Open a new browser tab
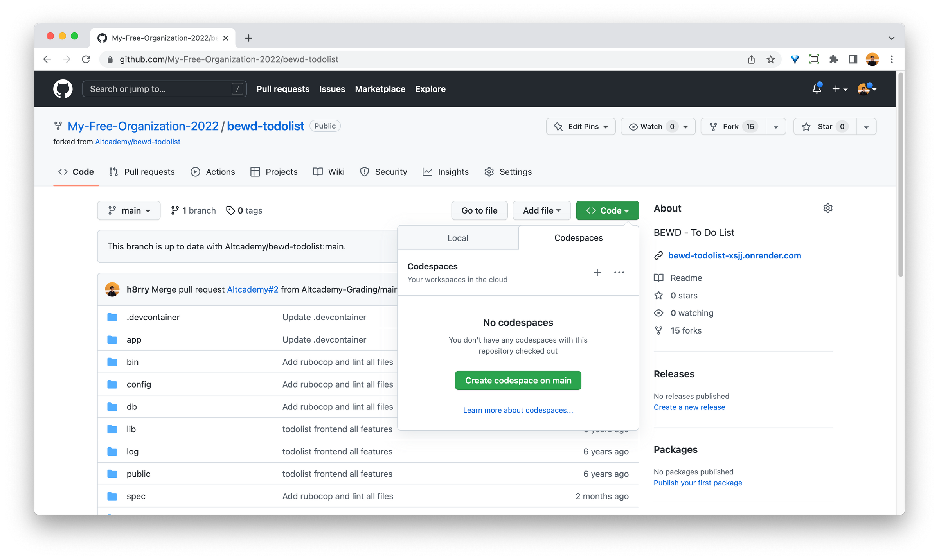The image size is (939, 560). point(248,38)
